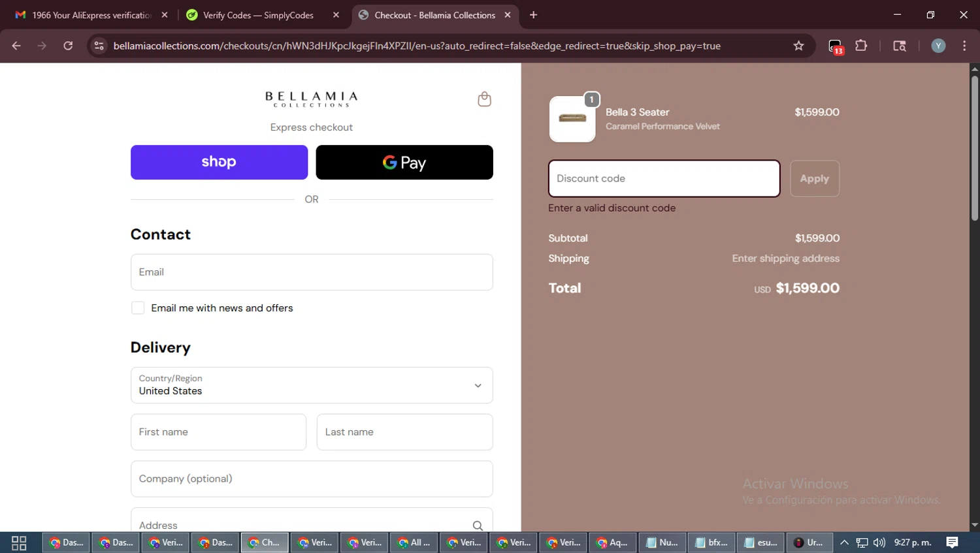Focus the Email input field
The image size is (980, 553).
click(x=312, y=272)
